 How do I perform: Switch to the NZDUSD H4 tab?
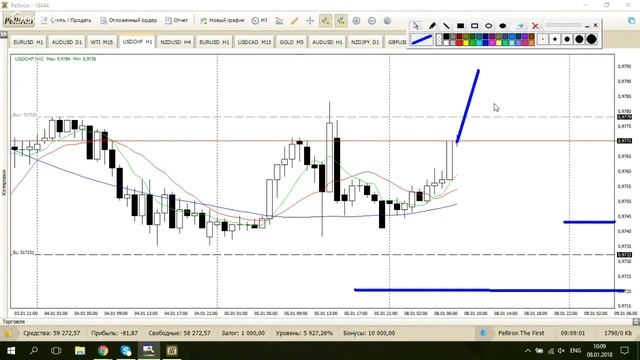click(x=176, y=42)
